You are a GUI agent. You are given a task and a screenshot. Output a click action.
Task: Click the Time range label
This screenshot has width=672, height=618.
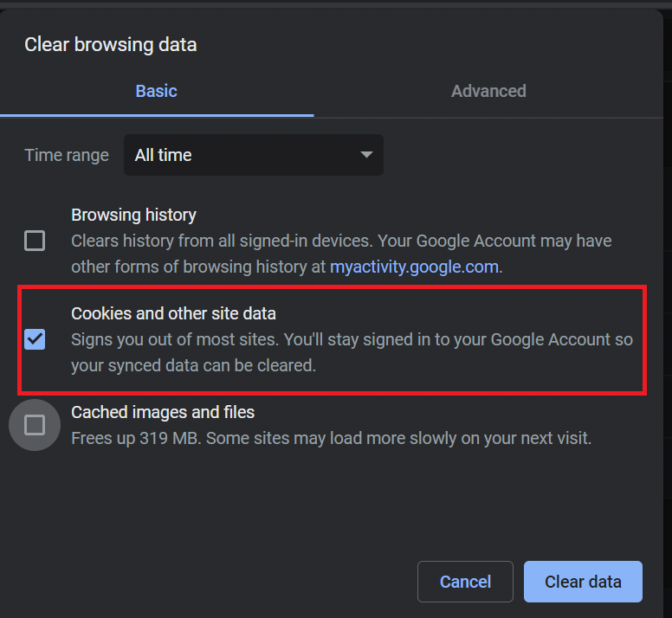[x=67, y=156]
